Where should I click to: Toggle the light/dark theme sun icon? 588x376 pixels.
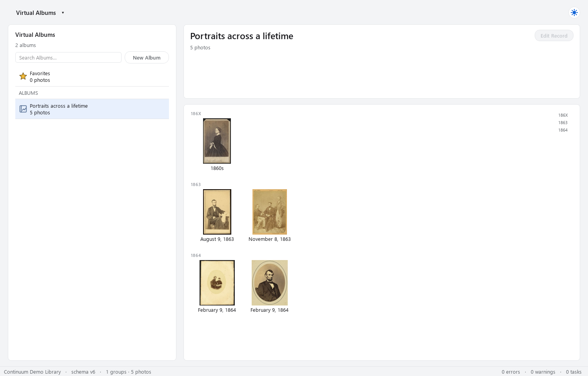574,13
